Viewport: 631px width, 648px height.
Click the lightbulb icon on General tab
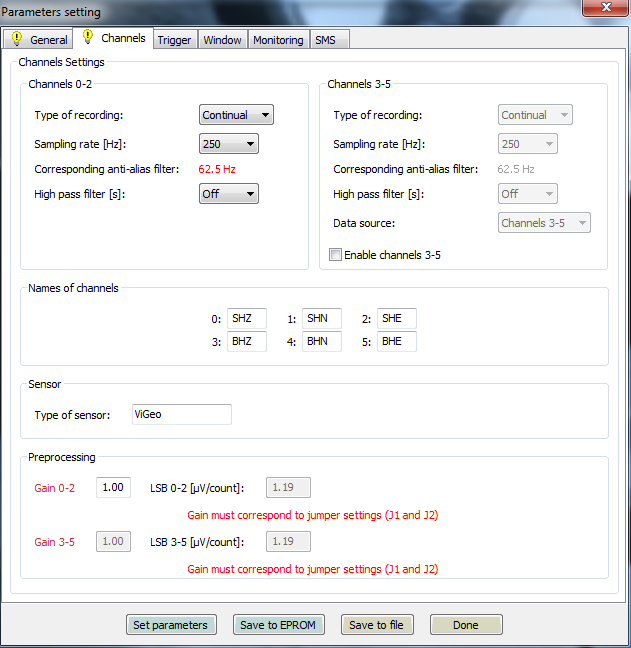point(17,38)
